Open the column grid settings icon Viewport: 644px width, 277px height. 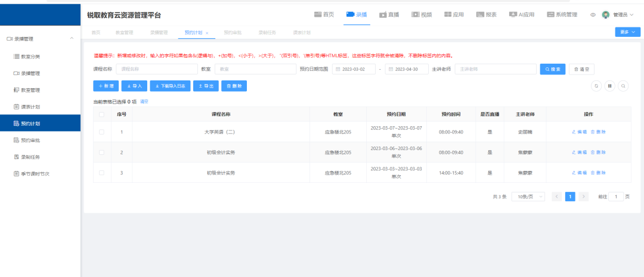click(x=609, y=86)
